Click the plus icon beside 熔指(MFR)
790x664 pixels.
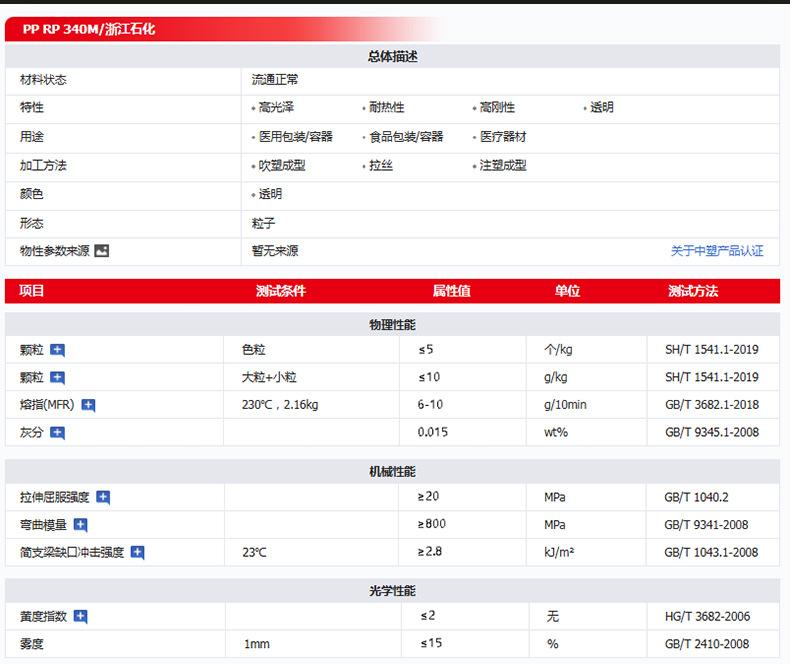(x=88, y=405)
